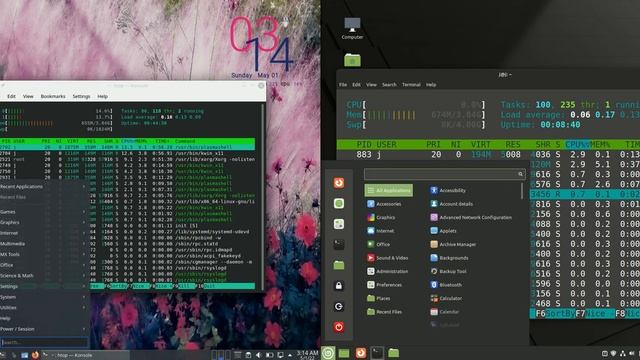The height and width of the screenshot is (360, 640).
Task: Click the volume speaker icon in MX tray
Action: pyautogui.click(x=258, y=355)
